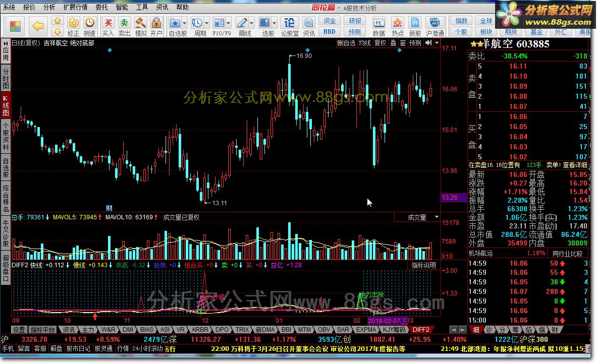Switch to the K线图 side view
The height and width of the screenshot is (364, 597).
(6, 105)
